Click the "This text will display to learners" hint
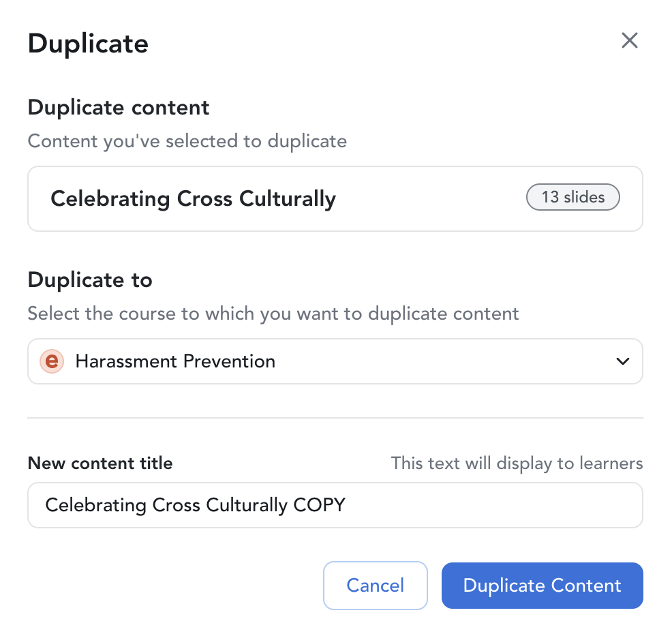The width and height of the screenshot is (672, 634). coord(517,464)
